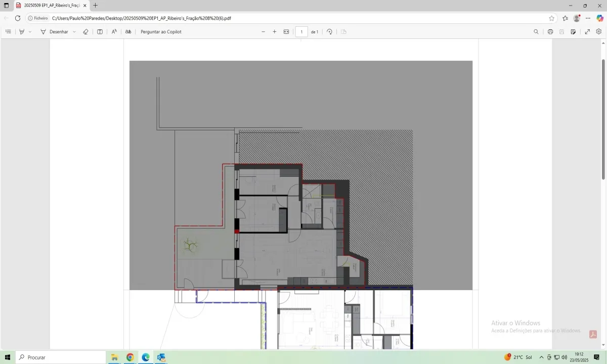607x364 pixels.
Task: Click the fit to width icon
Action: pyautogui.click(x=286, y=32)
